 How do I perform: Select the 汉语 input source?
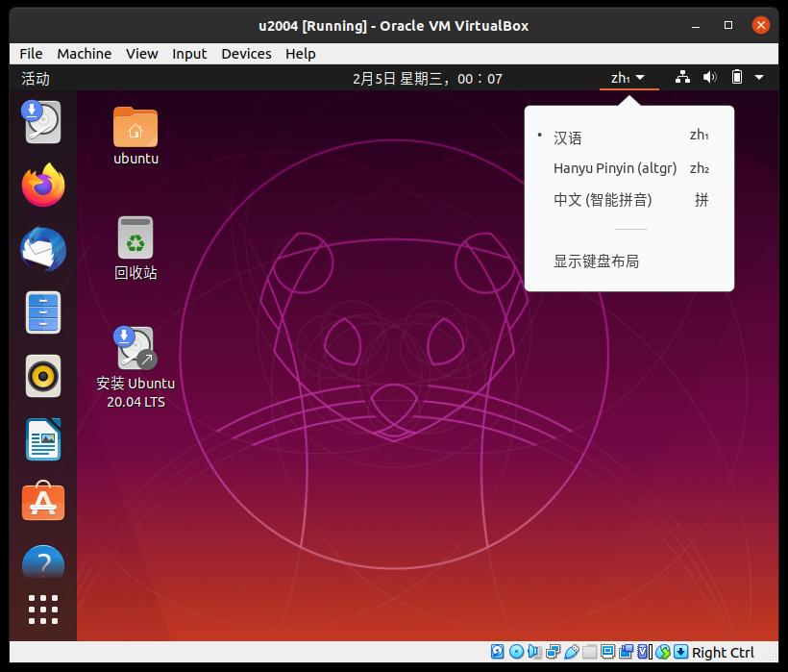(629, 137)
